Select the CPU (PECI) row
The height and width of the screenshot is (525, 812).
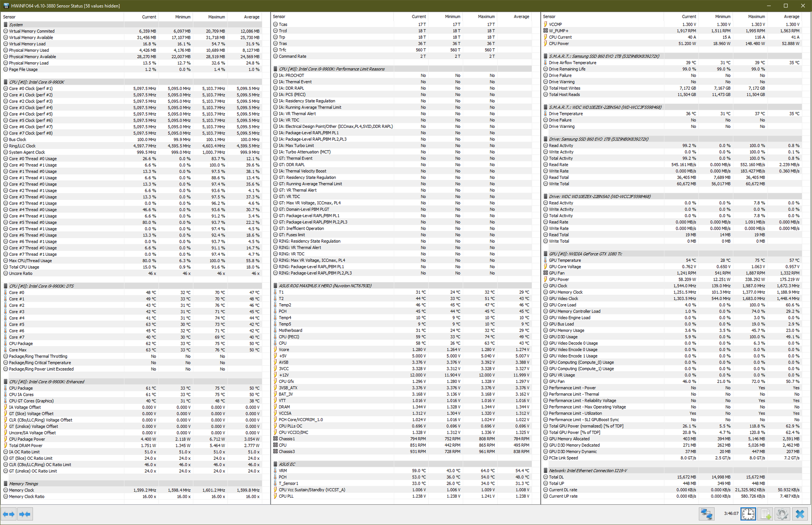pos(401,337)
